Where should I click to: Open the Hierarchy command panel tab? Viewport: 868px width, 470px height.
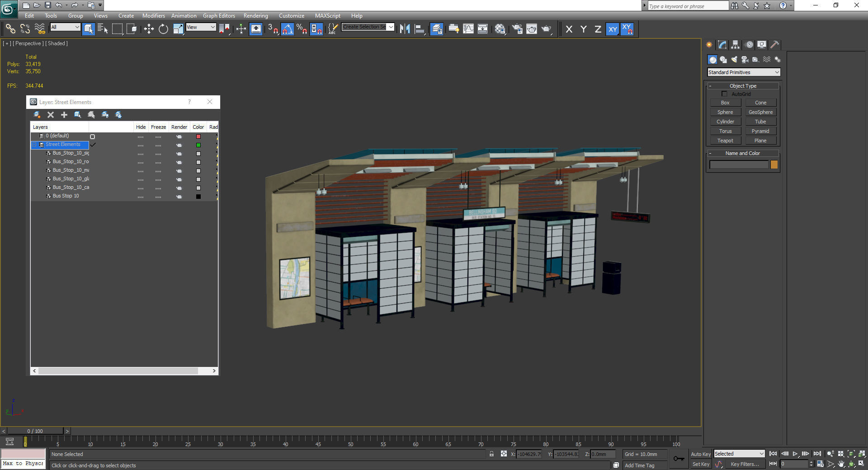(736, 44)
